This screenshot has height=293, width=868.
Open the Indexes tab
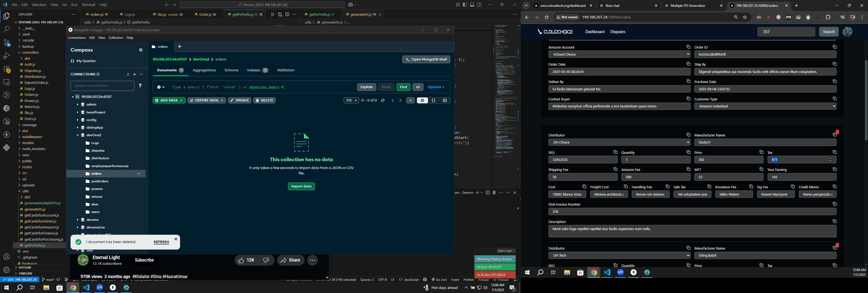257,70
